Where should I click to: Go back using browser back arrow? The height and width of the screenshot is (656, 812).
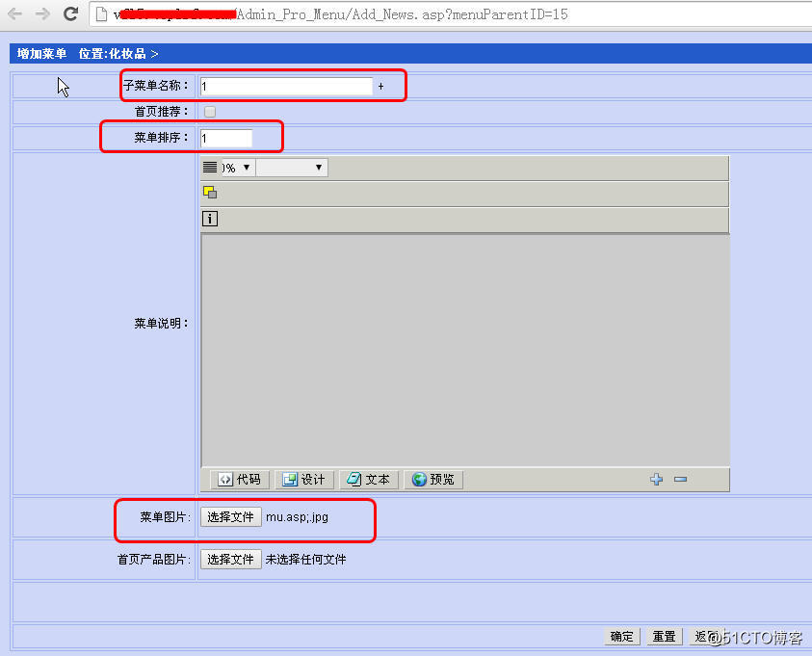(14, 13)
